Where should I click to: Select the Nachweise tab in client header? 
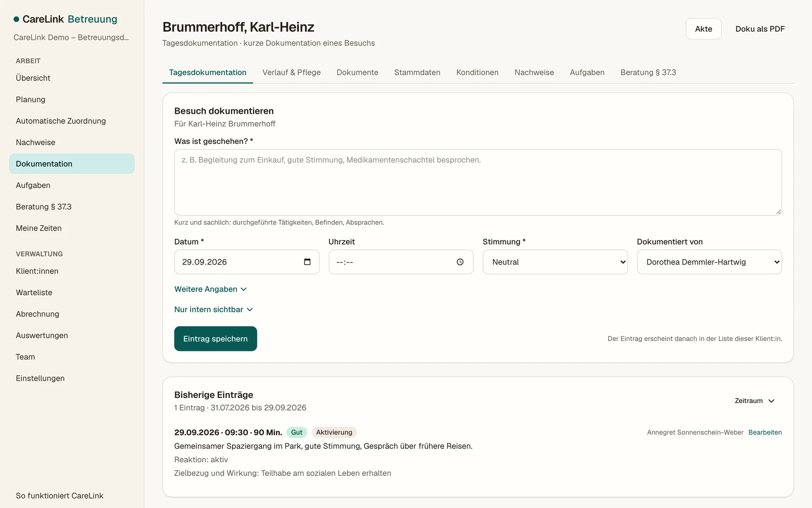534,72
